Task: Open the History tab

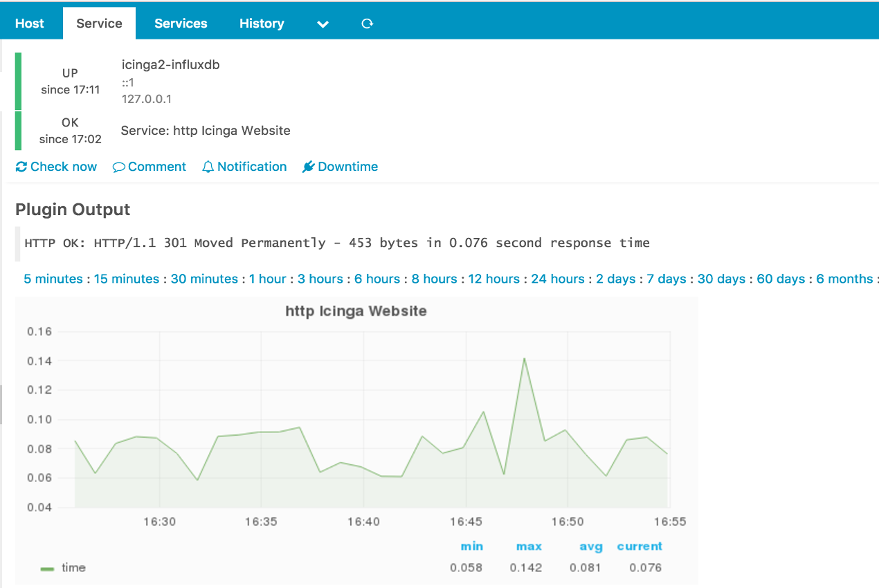Action: pyautogui.click(x=262, y=24)
